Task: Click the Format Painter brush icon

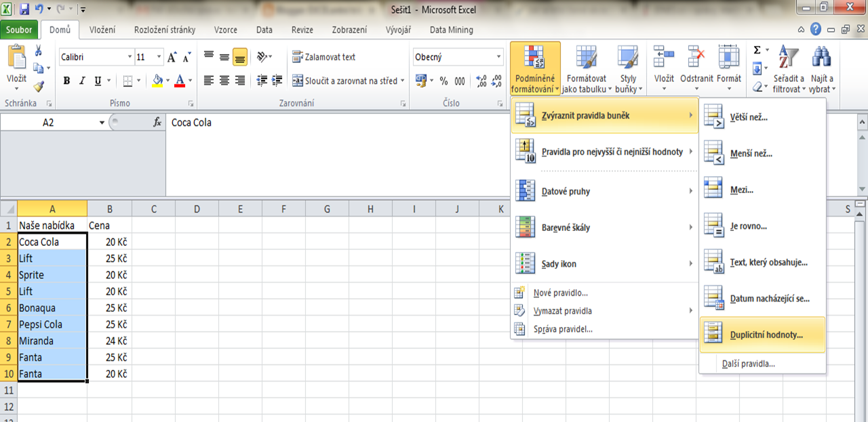Action: pos(39,86)
